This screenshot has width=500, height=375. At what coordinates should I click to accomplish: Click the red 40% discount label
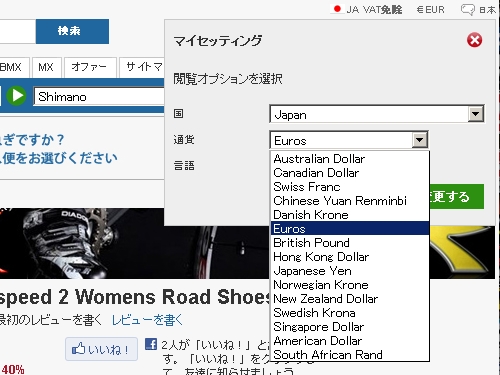coord(13,369)
